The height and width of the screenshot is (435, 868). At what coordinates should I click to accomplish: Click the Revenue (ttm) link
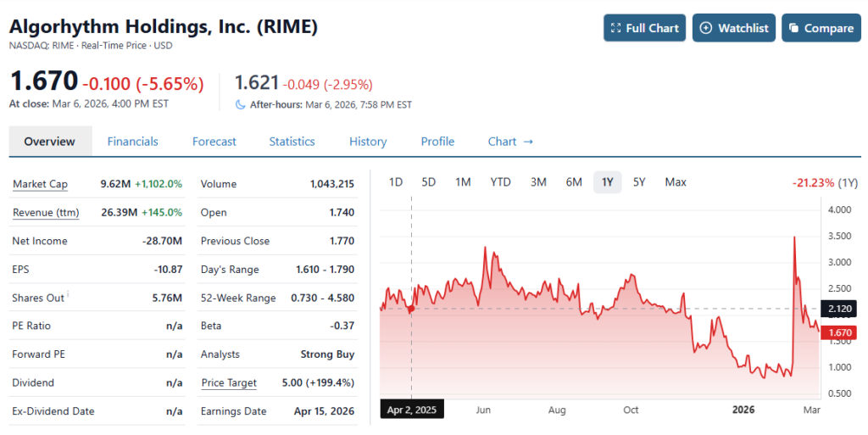tap(46, 213)
